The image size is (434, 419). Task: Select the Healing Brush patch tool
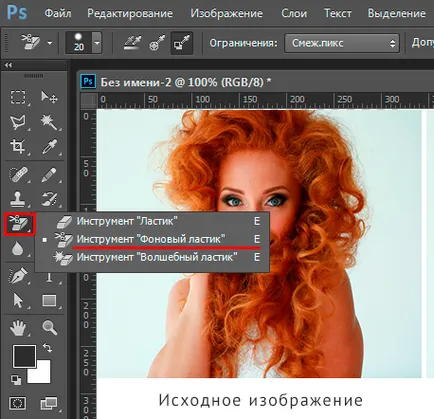[x=18, y=174]
